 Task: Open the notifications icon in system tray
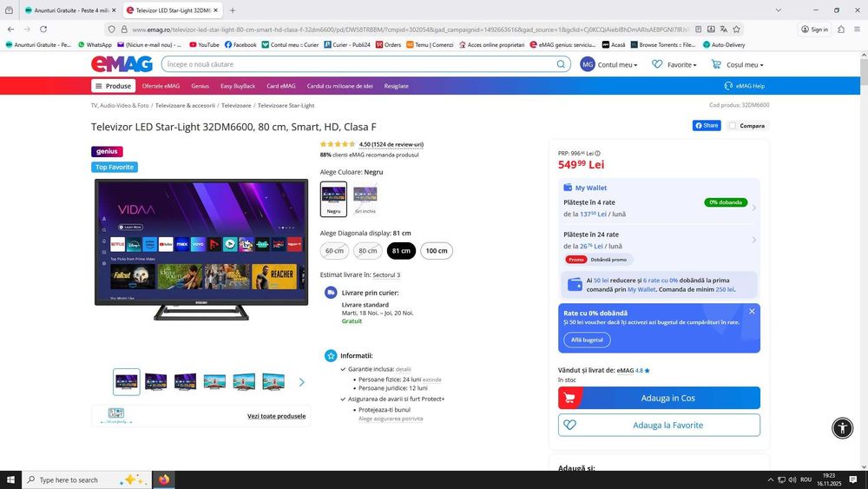853,479
